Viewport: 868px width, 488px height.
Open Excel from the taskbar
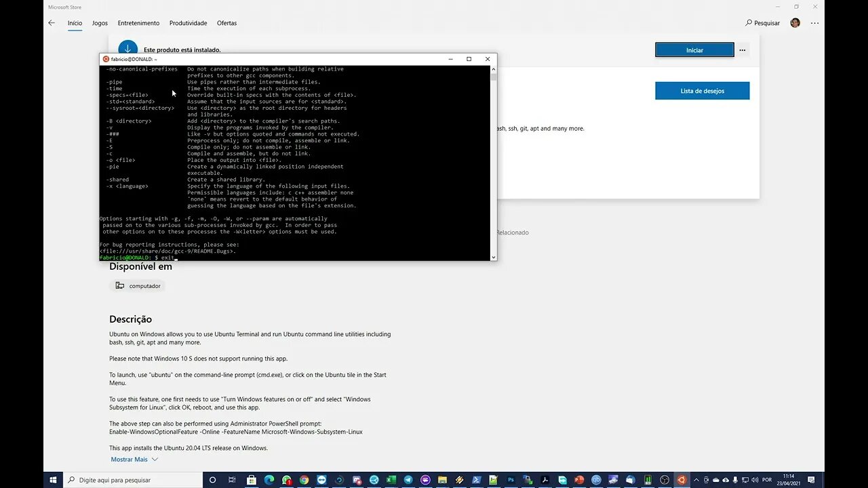[391, 480]
